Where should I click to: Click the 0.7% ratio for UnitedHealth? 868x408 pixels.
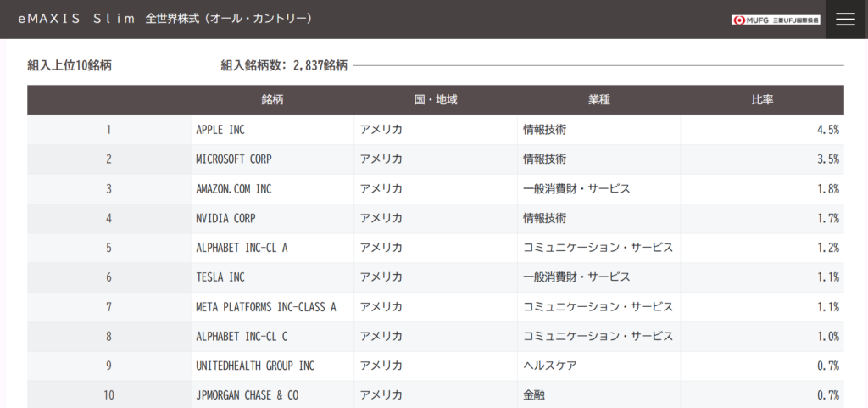coord(828,366)
